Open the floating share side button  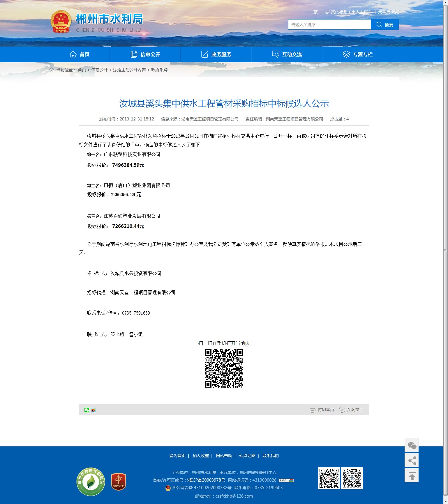412,460
